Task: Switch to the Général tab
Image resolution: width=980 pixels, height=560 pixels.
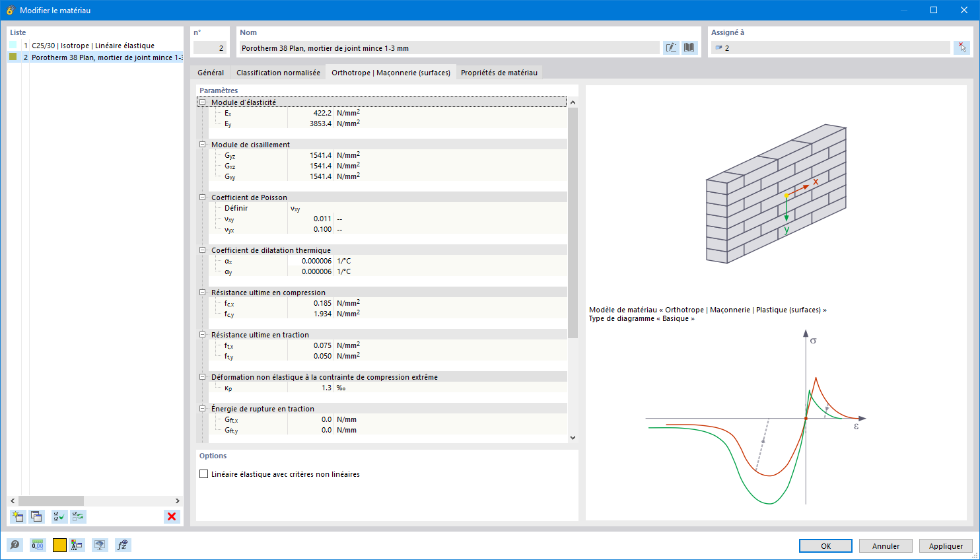Action: click(x=211, y=73)
